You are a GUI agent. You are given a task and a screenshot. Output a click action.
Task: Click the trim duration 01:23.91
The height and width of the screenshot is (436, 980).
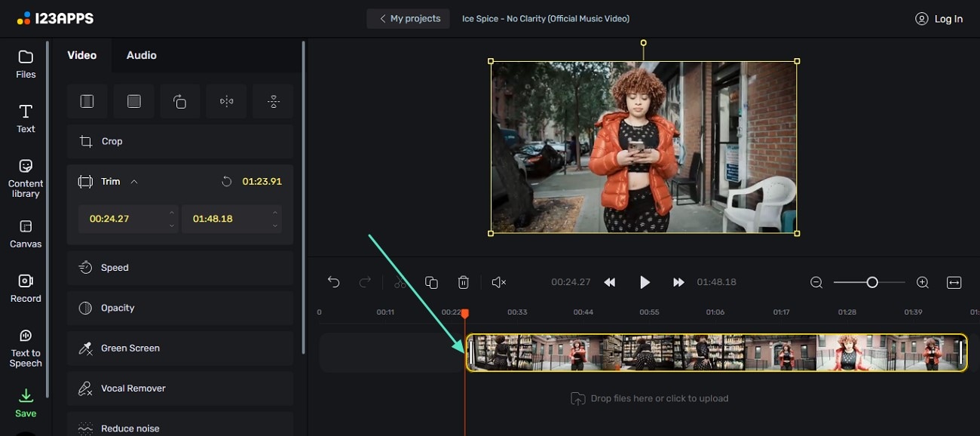click(262, 182)
